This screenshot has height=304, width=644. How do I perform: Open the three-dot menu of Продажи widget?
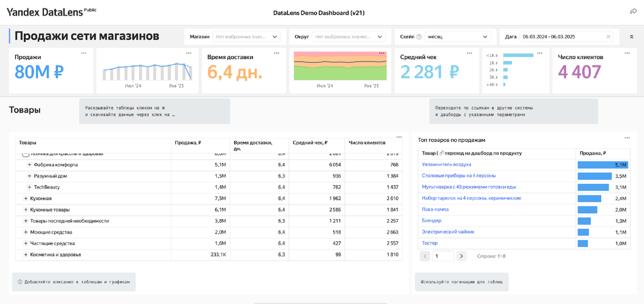pyautogui.click(x=84, y=53)
